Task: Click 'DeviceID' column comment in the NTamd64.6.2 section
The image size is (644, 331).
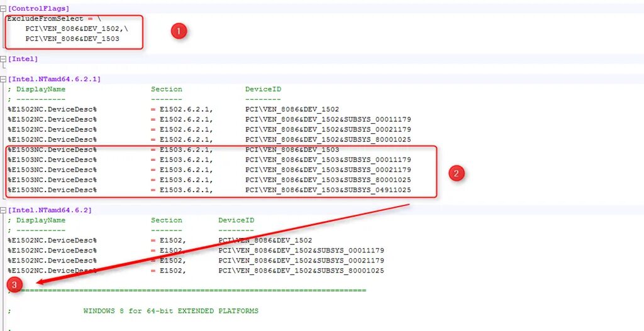Action: pyautogui.click(x=236, y=220)
